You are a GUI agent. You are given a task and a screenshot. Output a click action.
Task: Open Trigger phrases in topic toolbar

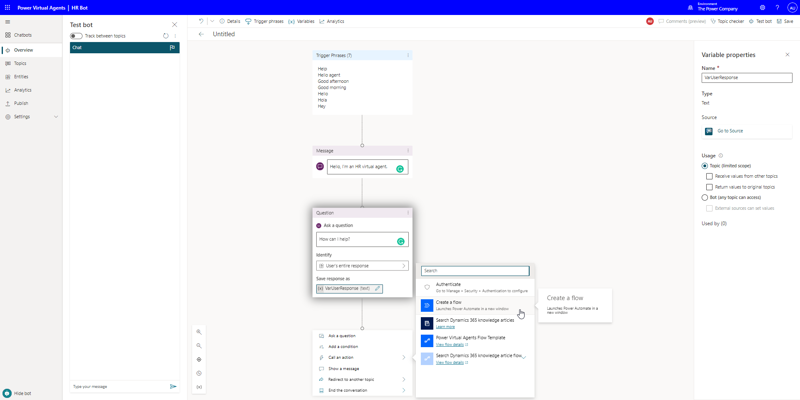264,21
